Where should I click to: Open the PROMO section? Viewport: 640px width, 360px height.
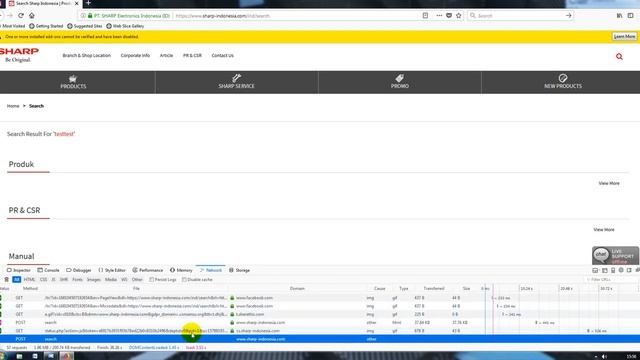pos(400,82)
